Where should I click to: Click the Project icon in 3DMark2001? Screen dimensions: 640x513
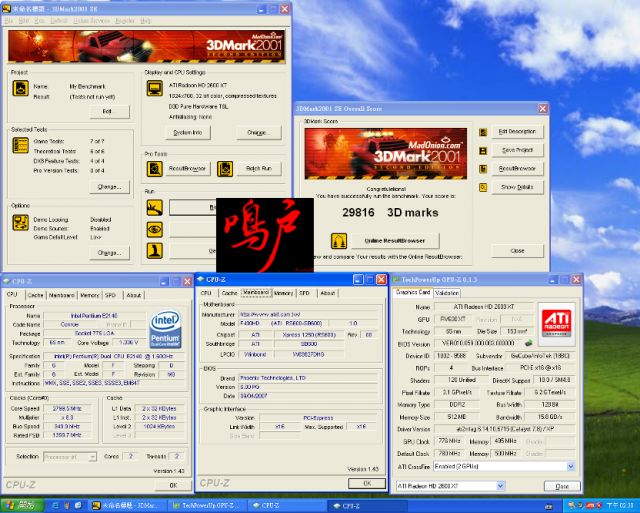pos(20,88)
